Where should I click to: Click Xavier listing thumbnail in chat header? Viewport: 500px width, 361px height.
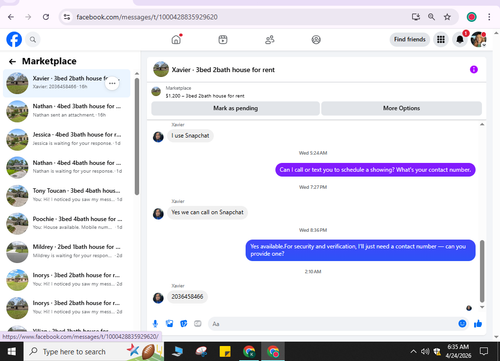click(161, 69)
